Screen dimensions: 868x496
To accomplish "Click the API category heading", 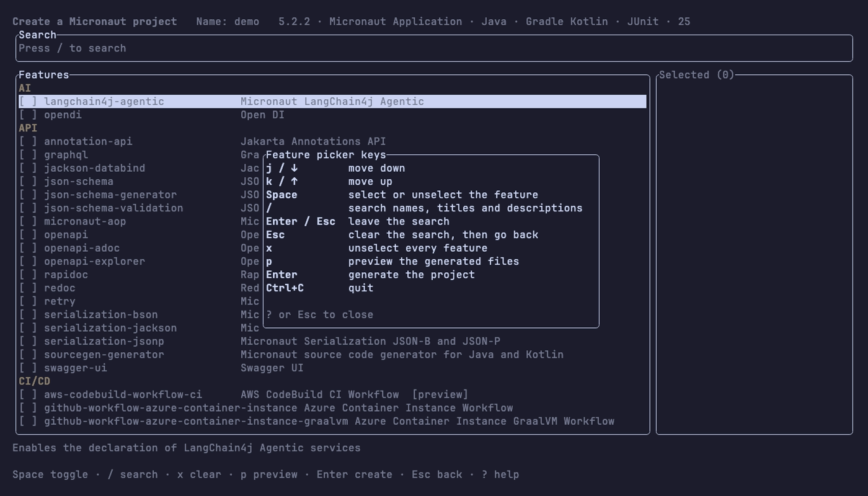I will click(x=28, y=128).
